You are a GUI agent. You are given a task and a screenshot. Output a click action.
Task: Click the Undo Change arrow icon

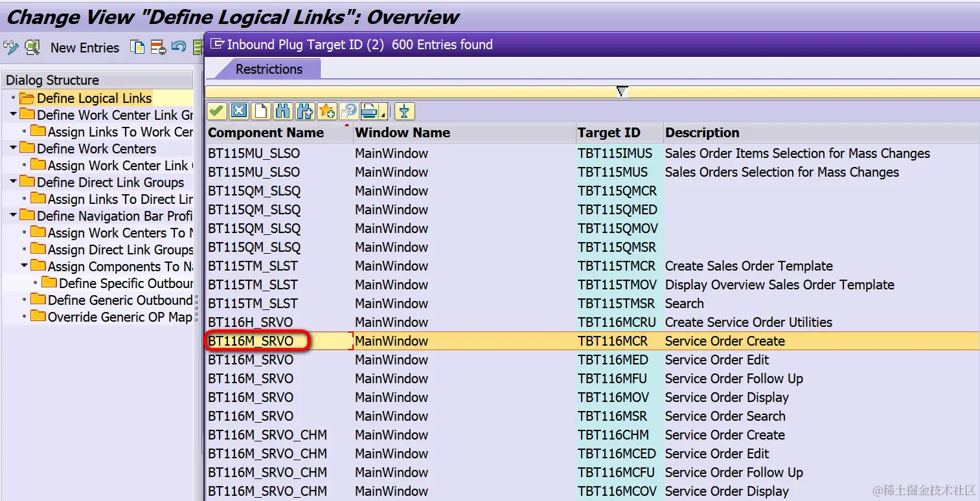click(x=179, y=47)
